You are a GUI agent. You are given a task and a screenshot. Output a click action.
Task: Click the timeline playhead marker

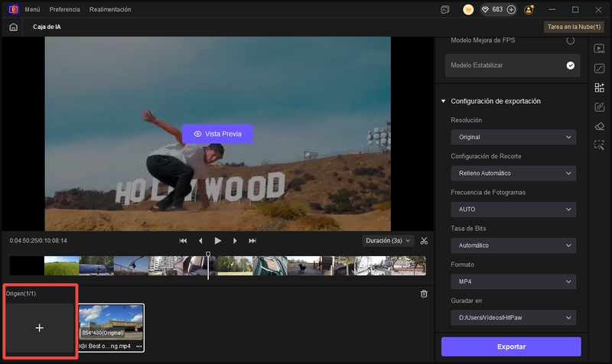click(208, 255)
